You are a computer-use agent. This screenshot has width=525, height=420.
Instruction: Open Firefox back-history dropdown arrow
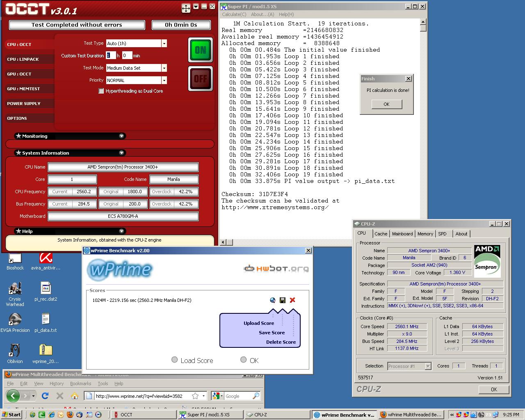(33, 396)
